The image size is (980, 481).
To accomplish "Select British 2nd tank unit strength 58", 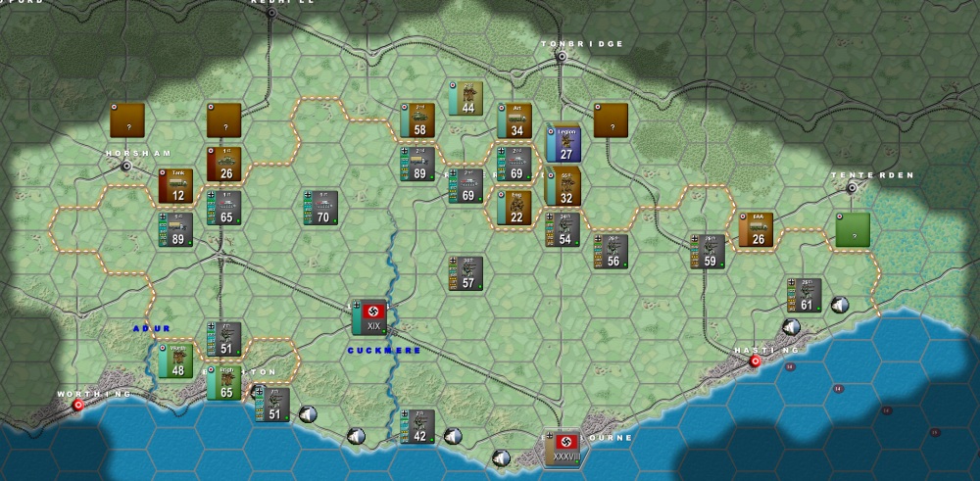I will (417, 120).
